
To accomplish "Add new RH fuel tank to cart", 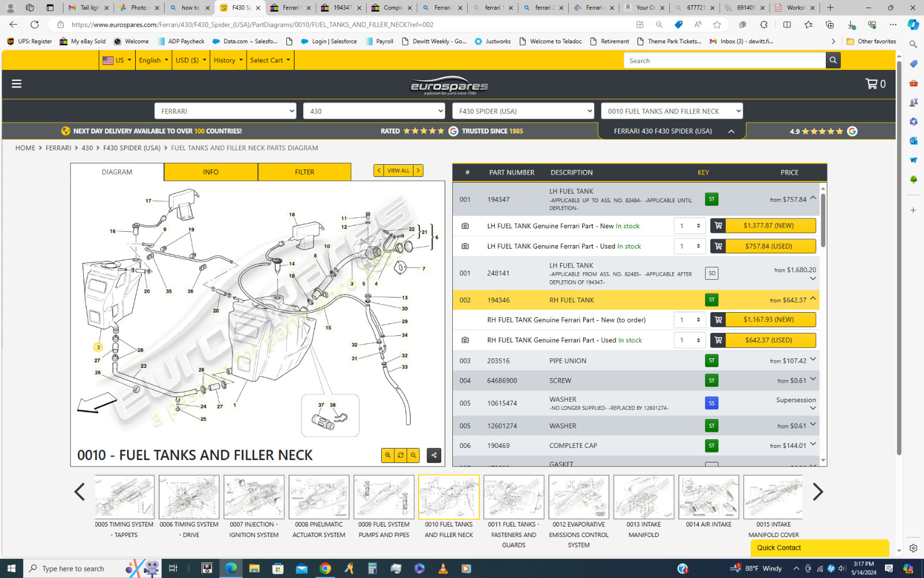I will pos(718,320).
